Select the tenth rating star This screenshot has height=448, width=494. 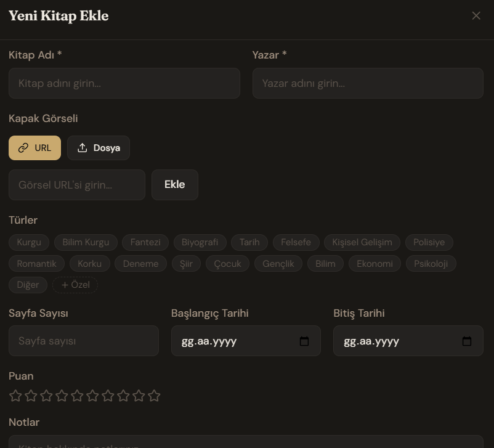[154, 396]
